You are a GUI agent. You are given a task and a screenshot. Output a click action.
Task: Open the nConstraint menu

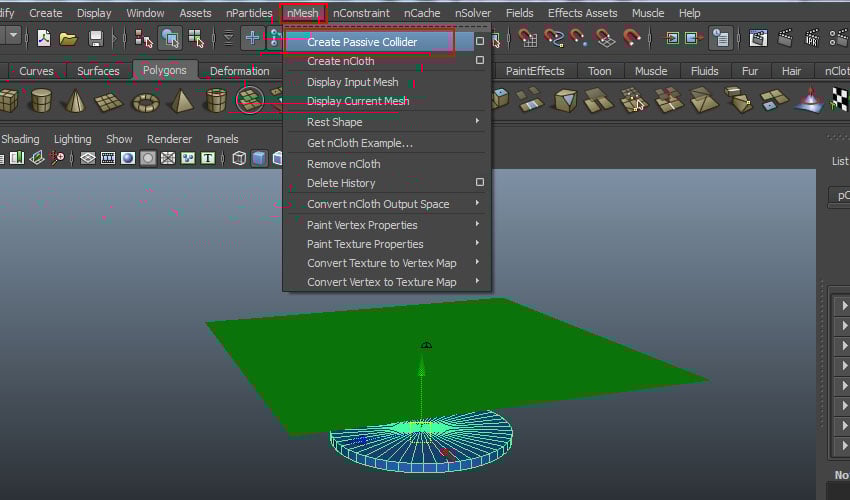click(x=361, y=13)
